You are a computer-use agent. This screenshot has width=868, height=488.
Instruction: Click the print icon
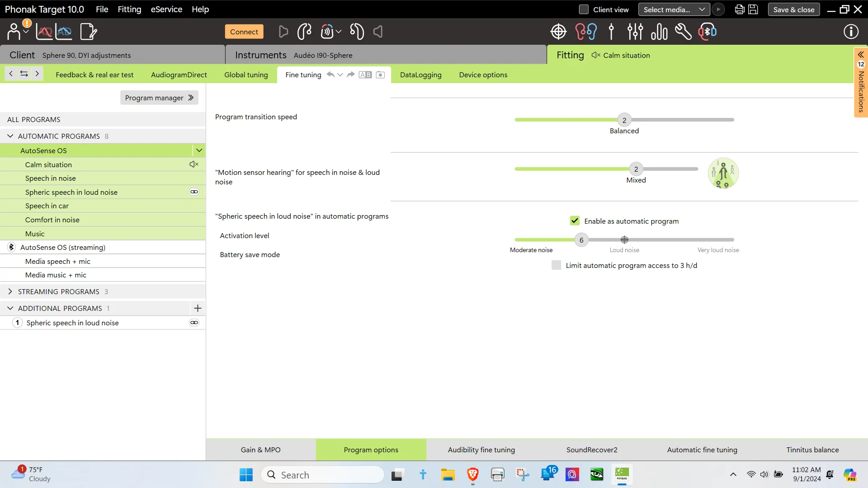point(740,9)
